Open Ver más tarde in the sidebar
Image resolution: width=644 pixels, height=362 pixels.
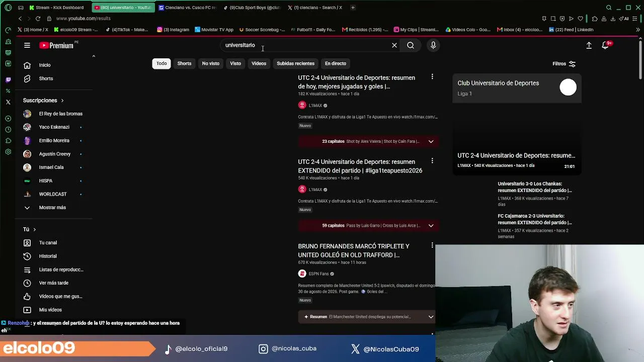point(54,283)
